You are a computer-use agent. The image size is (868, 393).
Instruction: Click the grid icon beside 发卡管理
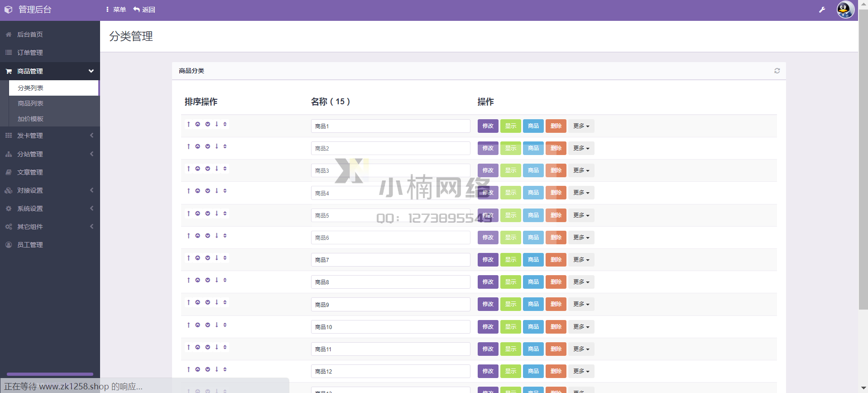9,136
